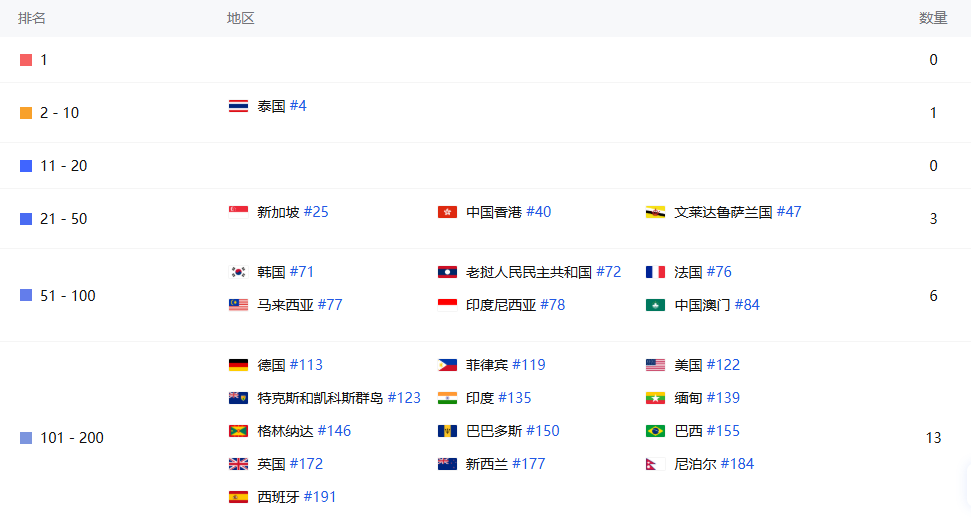Click the Indonesia flag next to 印度尼西亚

(x=447, y=305)
